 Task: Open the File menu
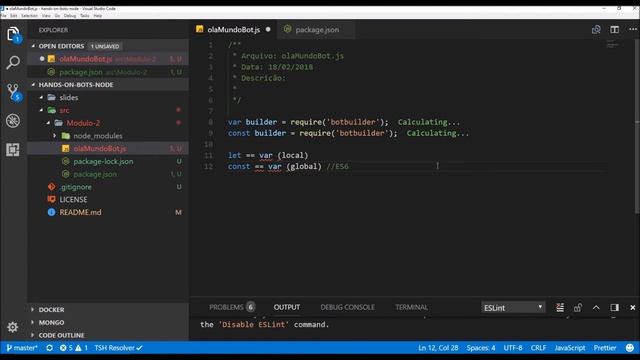click(x=3, y=16)
